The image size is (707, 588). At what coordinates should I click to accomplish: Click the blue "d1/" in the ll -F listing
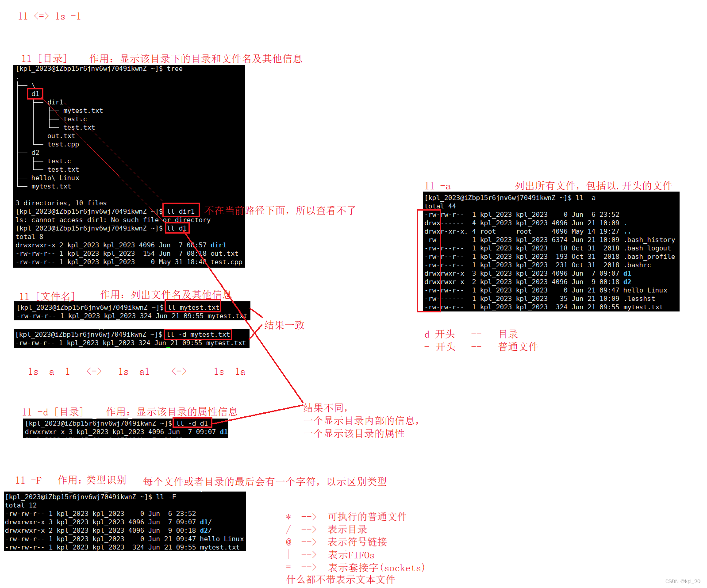pos(206,522)
